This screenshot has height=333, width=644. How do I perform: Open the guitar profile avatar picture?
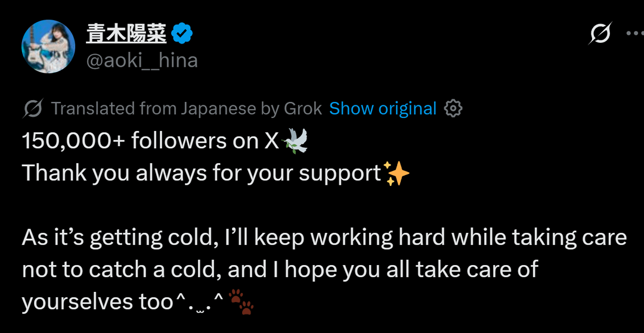pos(48,46)
